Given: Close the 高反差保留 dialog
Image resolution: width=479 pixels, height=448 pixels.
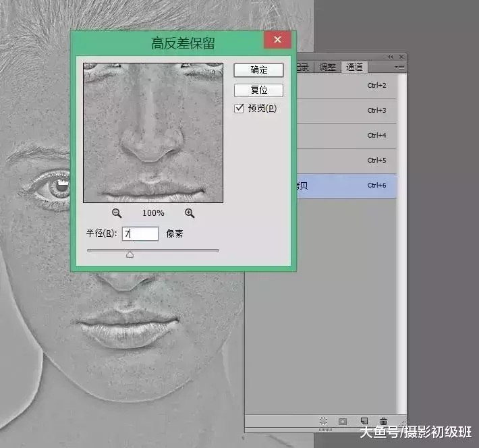Looking at the screenshot, I should (277, 40).
